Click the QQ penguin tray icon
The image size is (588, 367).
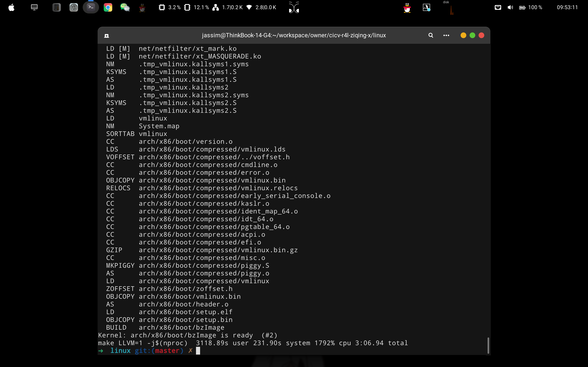(407, 8)
